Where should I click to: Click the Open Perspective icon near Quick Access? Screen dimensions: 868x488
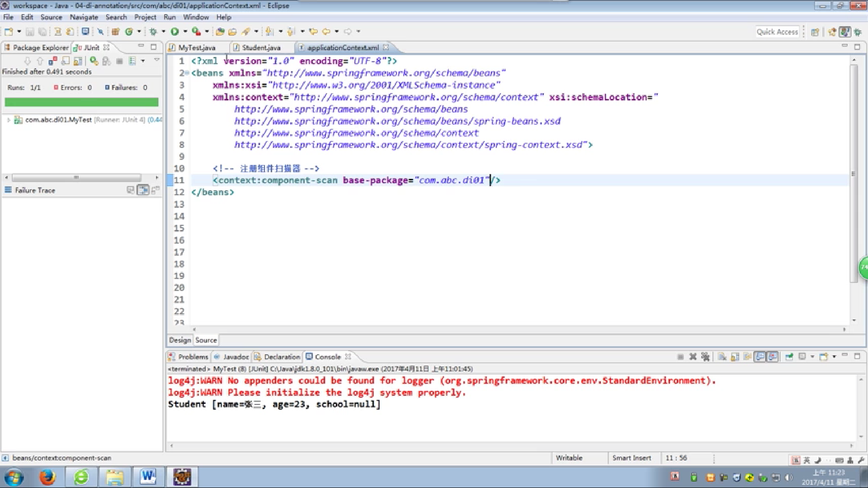(x=815, y=32)
